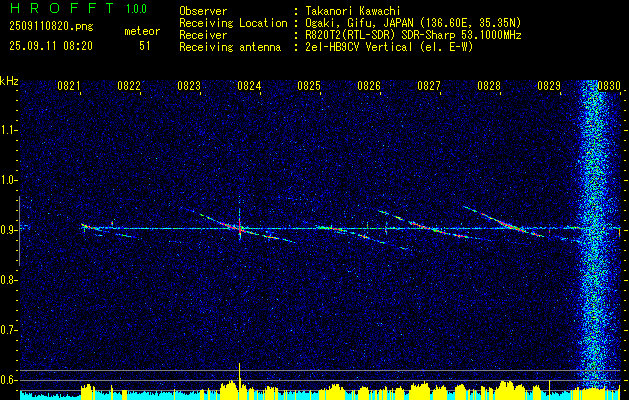Click the 0827 time marker

(429, 86)
